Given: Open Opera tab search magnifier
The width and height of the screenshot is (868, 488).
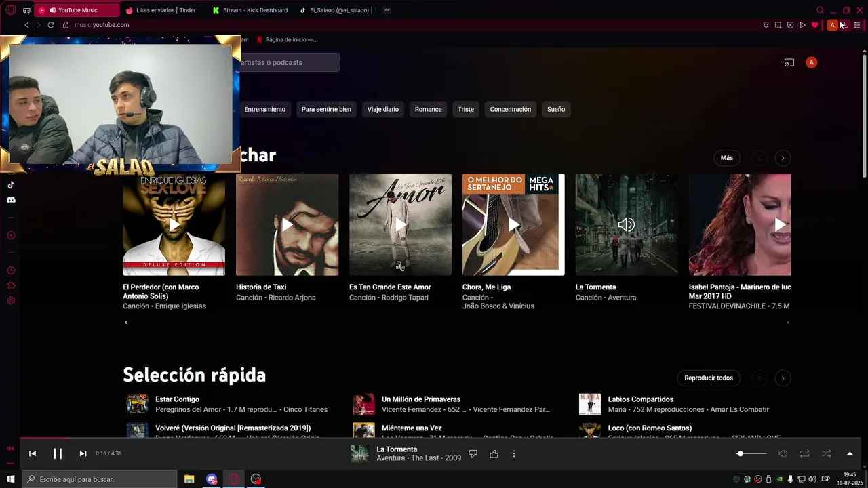Looking at the screenshot, I should click(820, 10).
